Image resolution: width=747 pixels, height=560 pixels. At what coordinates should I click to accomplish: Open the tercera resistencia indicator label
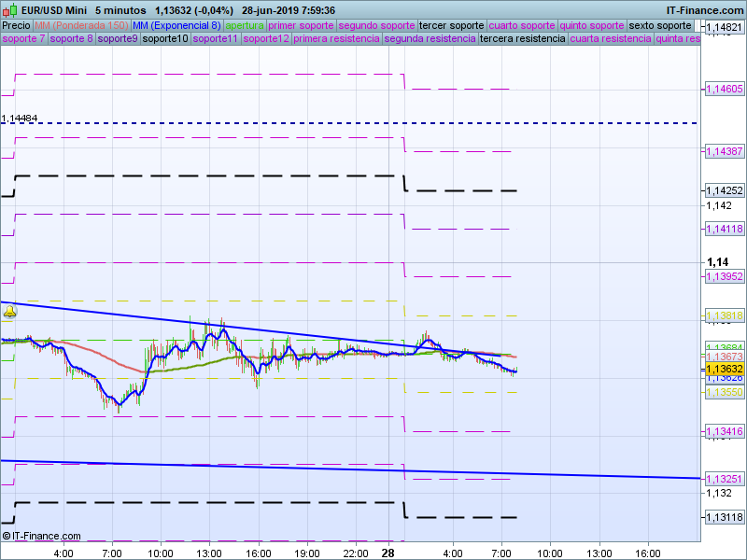[522, 39]
